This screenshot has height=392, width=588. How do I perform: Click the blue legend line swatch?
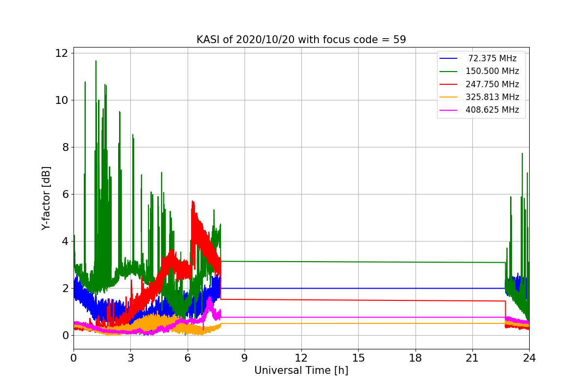tap(449, 58)
